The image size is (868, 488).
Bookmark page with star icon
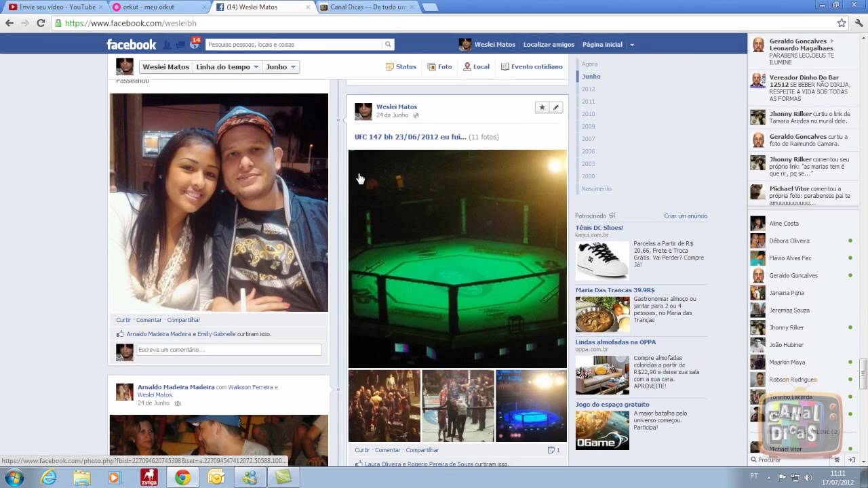[x=842, y=23]
